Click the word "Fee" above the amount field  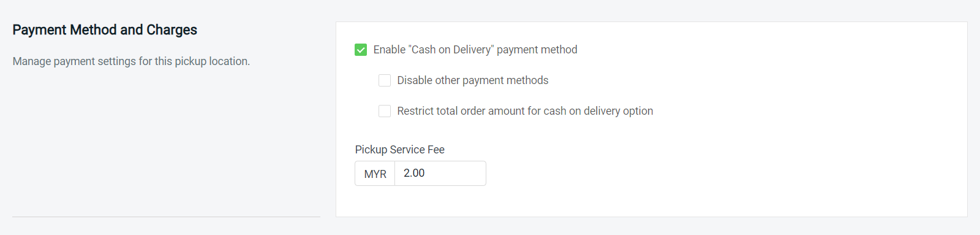click(x=436, y=150)
